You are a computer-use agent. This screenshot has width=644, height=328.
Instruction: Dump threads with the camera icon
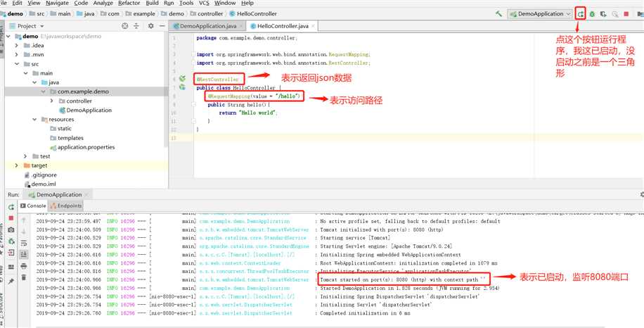tap(11, 229)
